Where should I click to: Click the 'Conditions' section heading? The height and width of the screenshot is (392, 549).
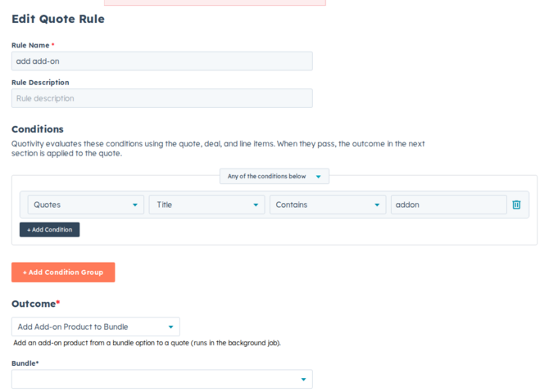(x=38, y=129)
